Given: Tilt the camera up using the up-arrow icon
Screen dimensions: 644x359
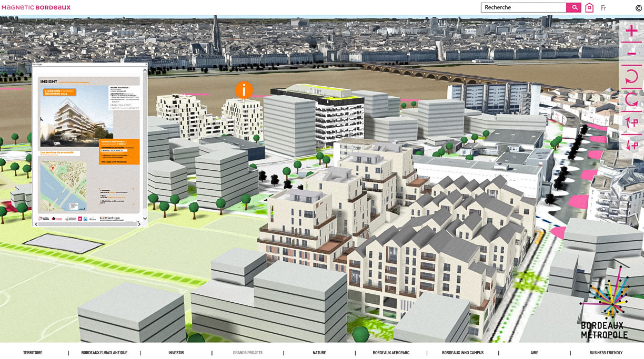Looking at the screenshot, I should [x=631, y=122].
